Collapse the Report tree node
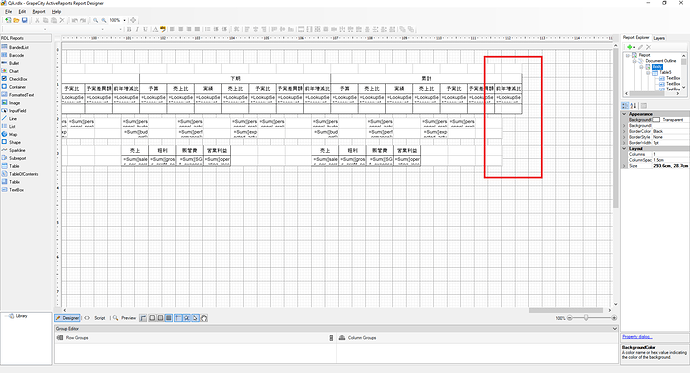Screen dimensions: 690x373 628,55
